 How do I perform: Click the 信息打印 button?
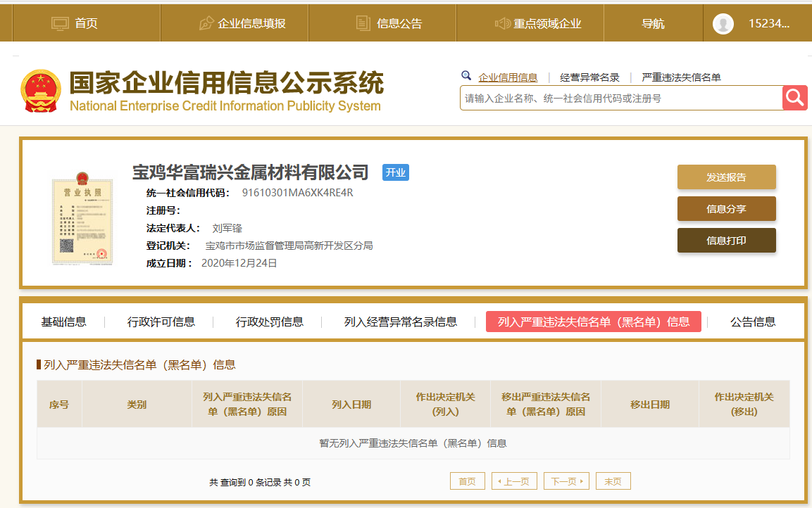726,241
